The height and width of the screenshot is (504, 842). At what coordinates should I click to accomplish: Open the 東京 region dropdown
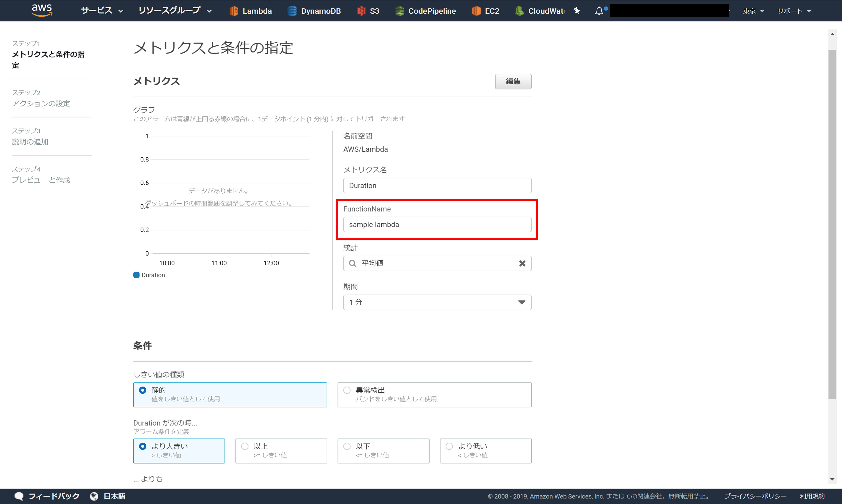753,11
